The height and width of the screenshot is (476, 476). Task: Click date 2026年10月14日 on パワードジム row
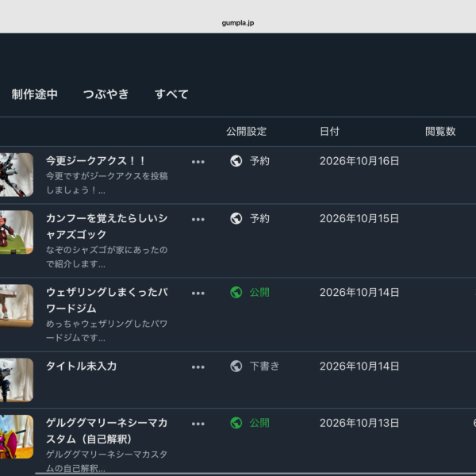click(x=359, y=292)
